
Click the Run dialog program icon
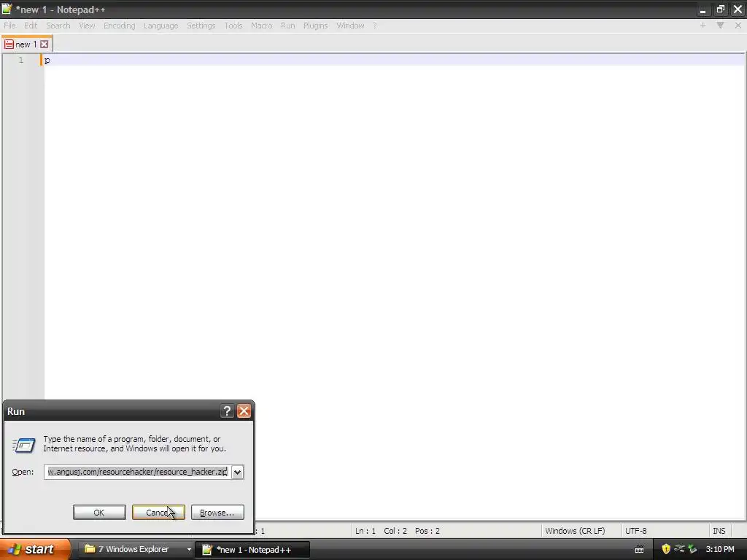pos(24,445)
